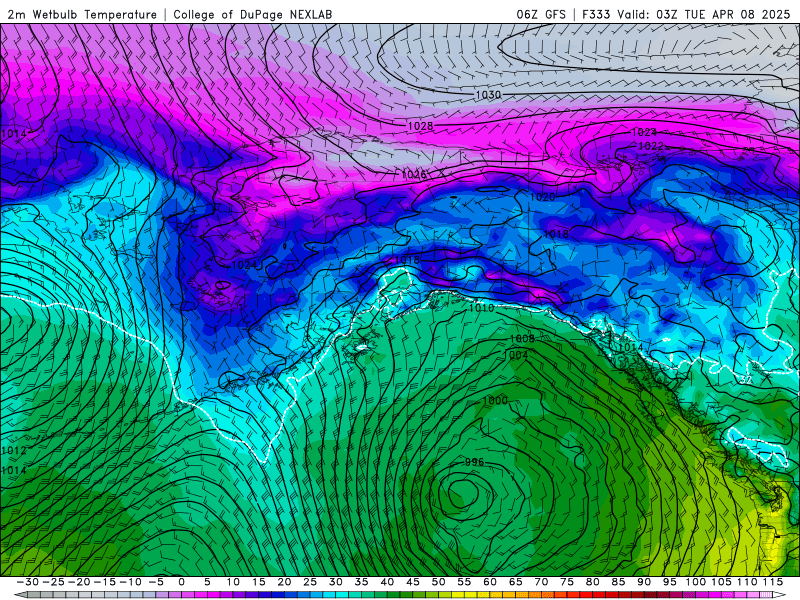
Task: Click the 996 pressure contour label
Action: pyautogui.click(x=474, y=462)
